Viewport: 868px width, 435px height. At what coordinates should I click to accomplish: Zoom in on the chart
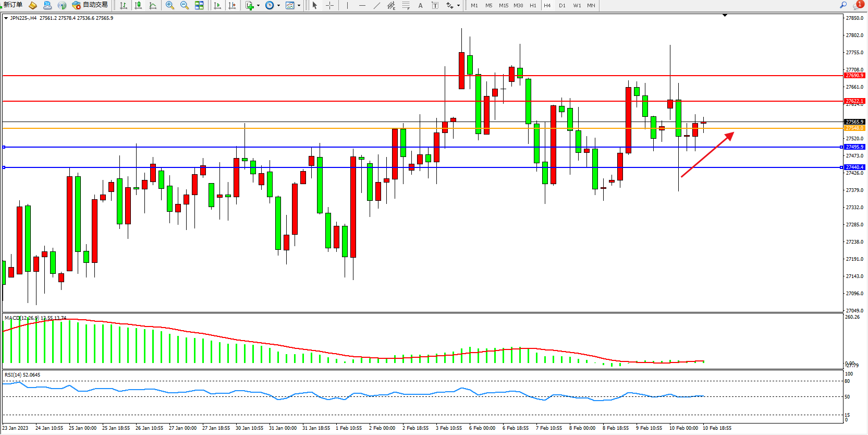[x=169, y=5]
